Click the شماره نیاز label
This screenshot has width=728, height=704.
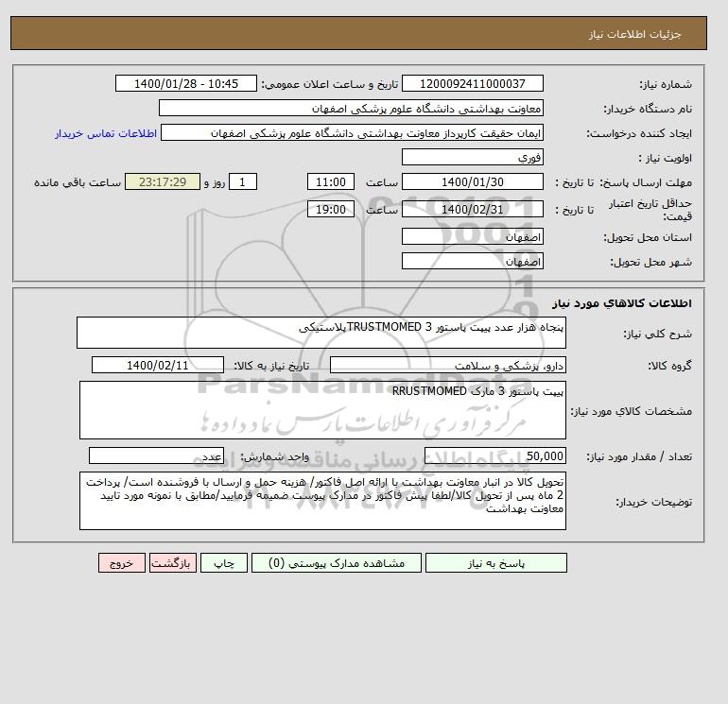[666, 84]
